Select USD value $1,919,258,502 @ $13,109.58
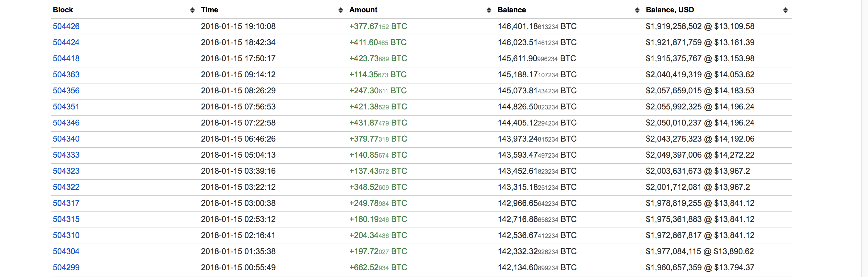This screenshot has height=277, width=868. click(700, 26)
